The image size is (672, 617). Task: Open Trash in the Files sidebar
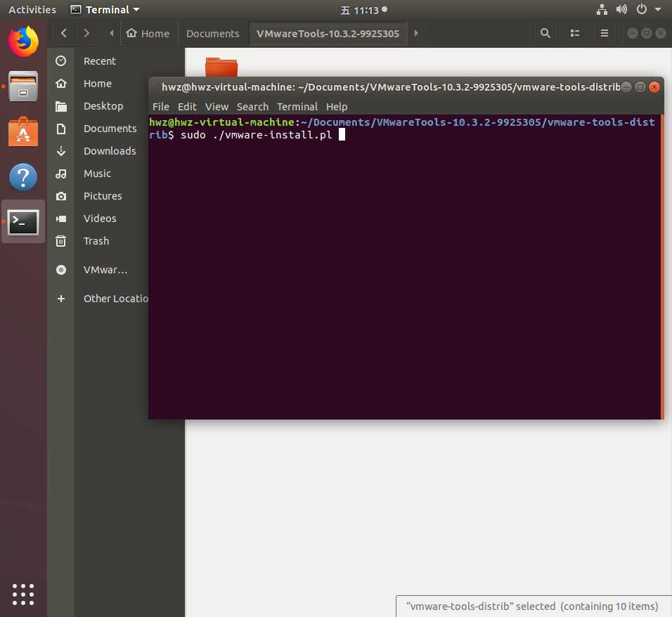coord(96,241)
